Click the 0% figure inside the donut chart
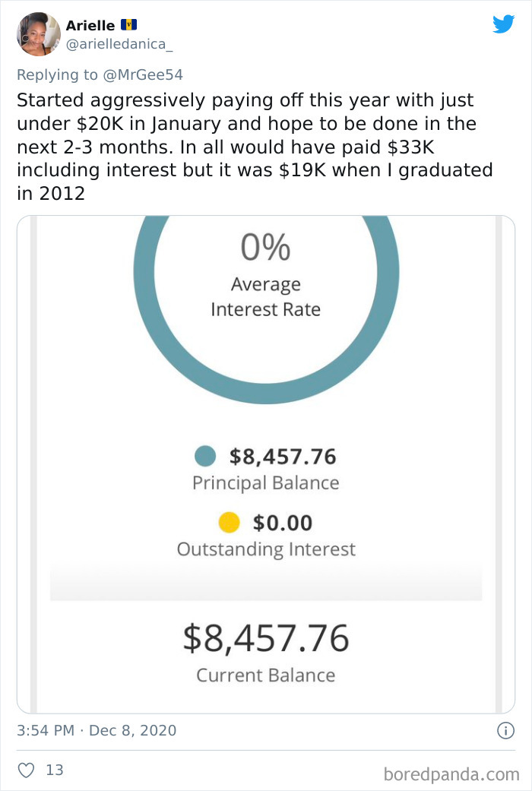 (x=266, y=247)
